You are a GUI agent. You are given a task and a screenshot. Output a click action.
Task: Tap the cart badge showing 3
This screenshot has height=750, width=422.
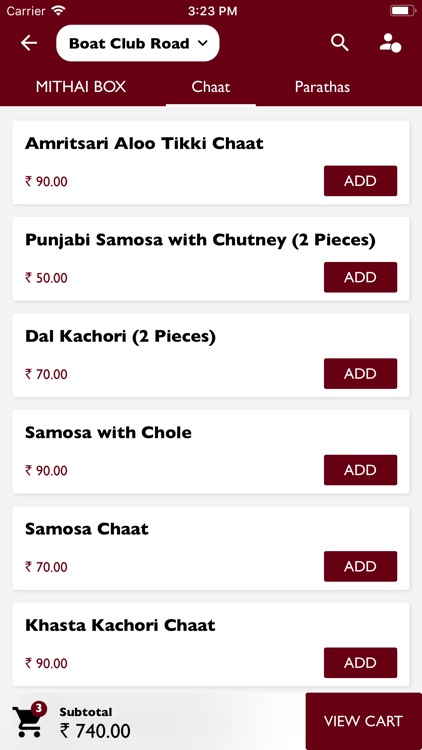(x=39, y=708)
